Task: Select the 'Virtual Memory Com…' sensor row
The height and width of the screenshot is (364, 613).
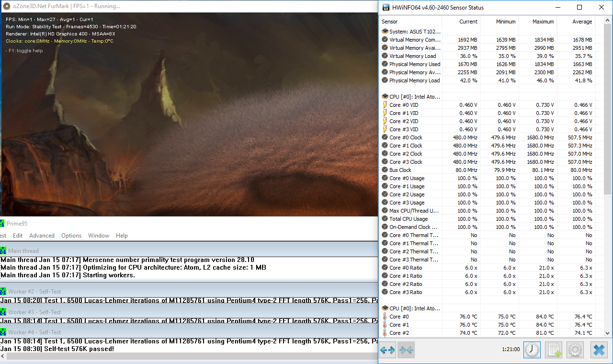Action: click(488, 40)
